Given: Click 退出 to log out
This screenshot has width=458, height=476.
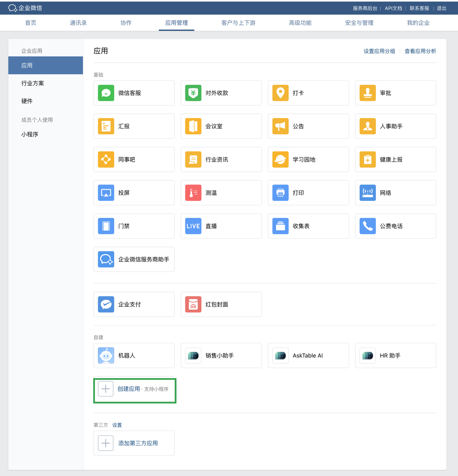Looking at the screenshot, I should (x=442, y=8).
